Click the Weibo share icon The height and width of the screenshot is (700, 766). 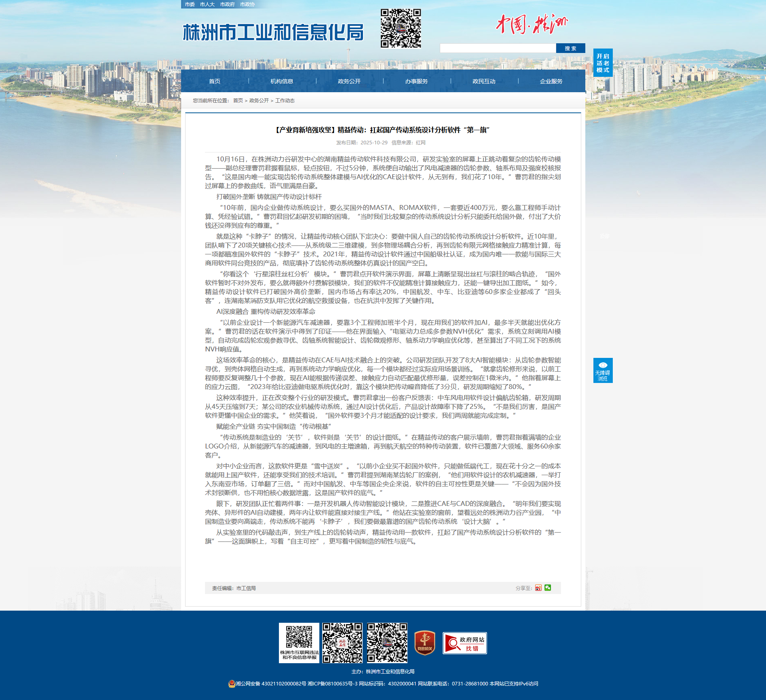coord(538,588)
